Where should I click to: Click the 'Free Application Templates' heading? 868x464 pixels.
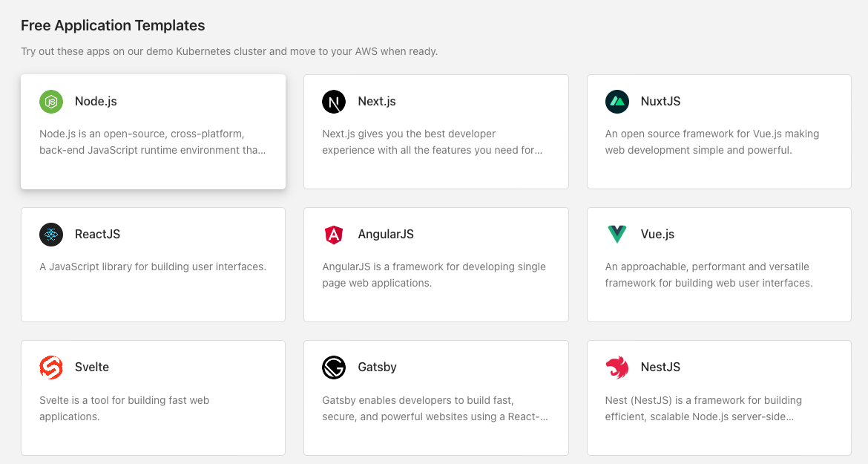point(113,25)
